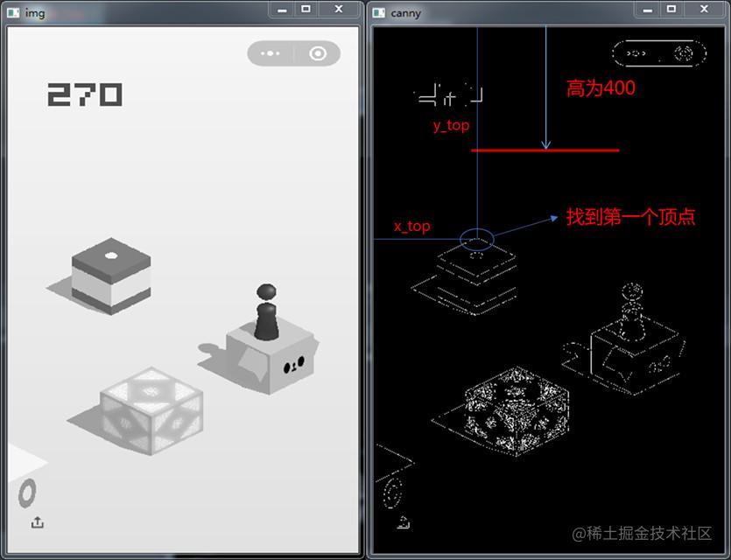The height and width of the screenshot is (560, 731).
Task: Click the edge-detected menu capsule in canny window
Action: [659, 53]
